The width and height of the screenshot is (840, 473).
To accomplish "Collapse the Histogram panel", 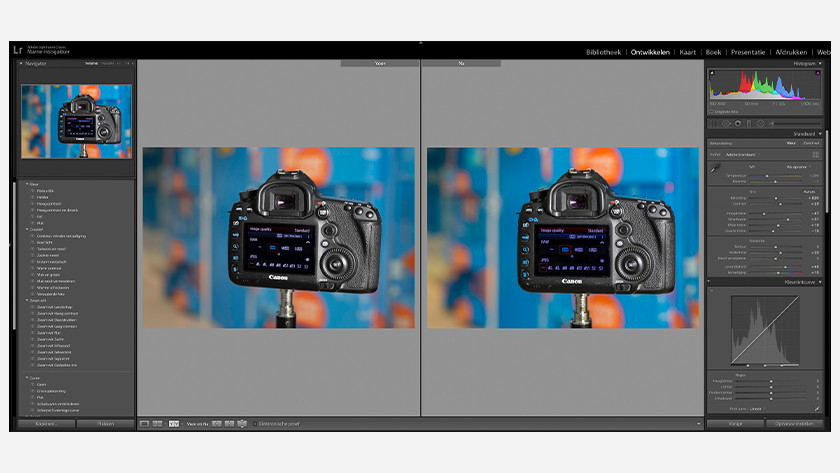I will [x=820, y=63].
